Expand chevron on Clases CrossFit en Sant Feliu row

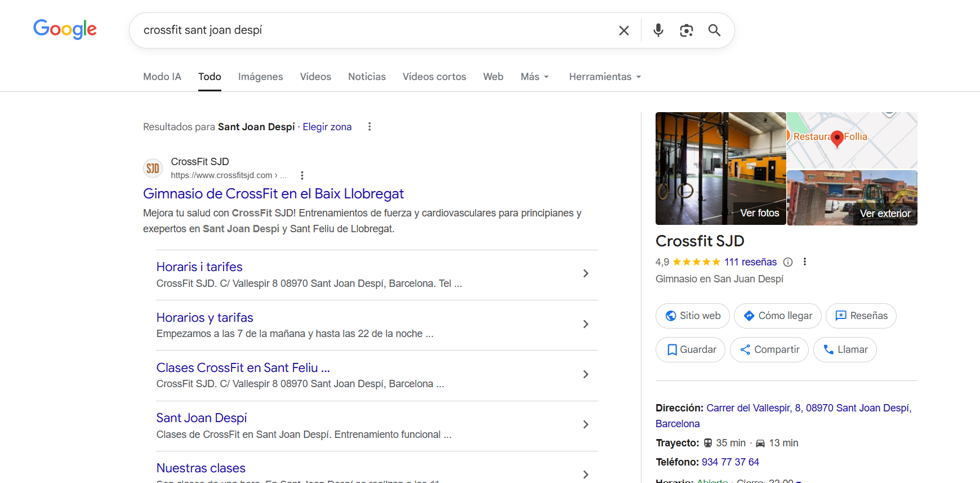[586, 374]
